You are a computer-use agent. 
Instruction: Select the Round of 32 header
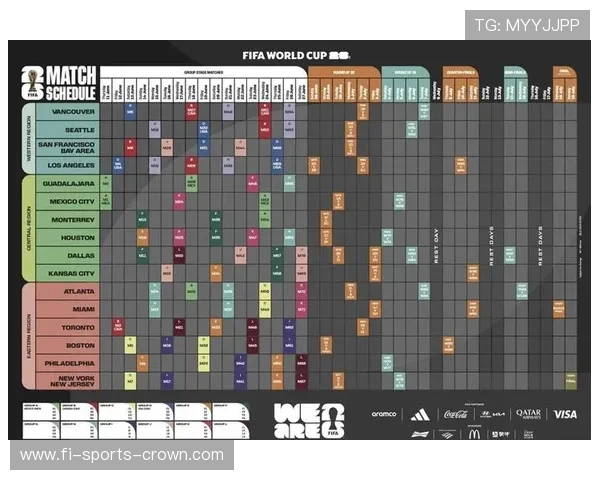tap(344, 72)
